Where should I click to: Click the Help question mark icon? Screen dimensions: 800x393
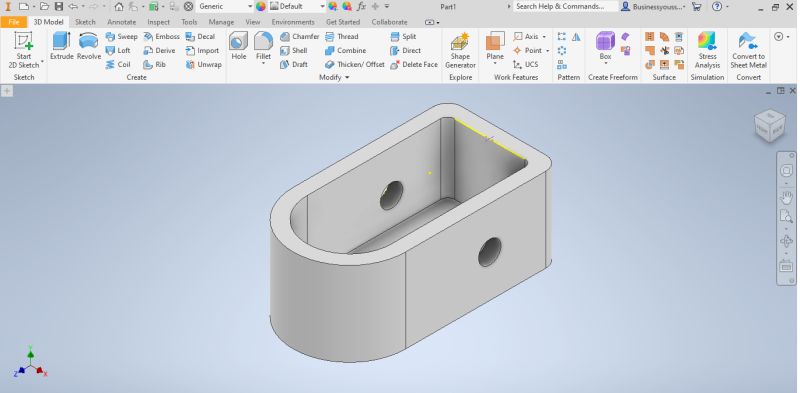point(717,7)
